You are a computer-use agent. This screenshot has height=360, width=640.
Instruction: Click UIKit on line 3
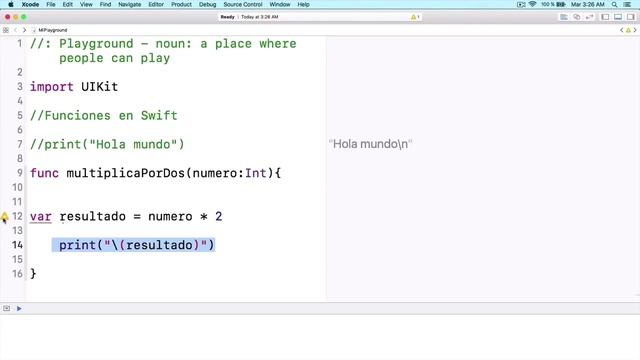(x=100, y=87)
